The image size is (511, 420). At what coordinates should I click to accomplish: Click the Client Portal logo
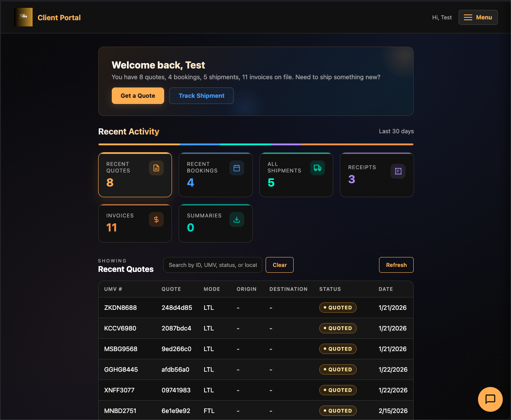(x=47, y=17)
